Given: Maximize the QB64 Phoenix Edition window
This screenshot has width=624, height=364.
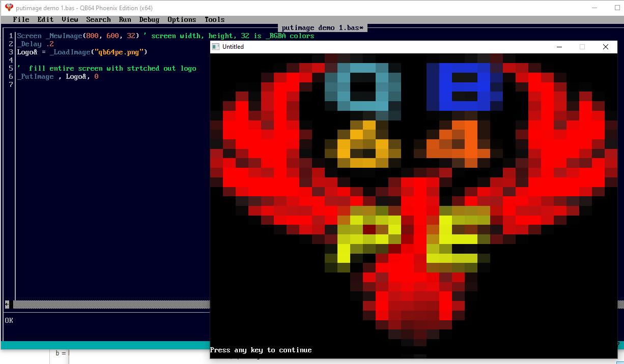Looking at the screenshot, I should pos(617,8).
